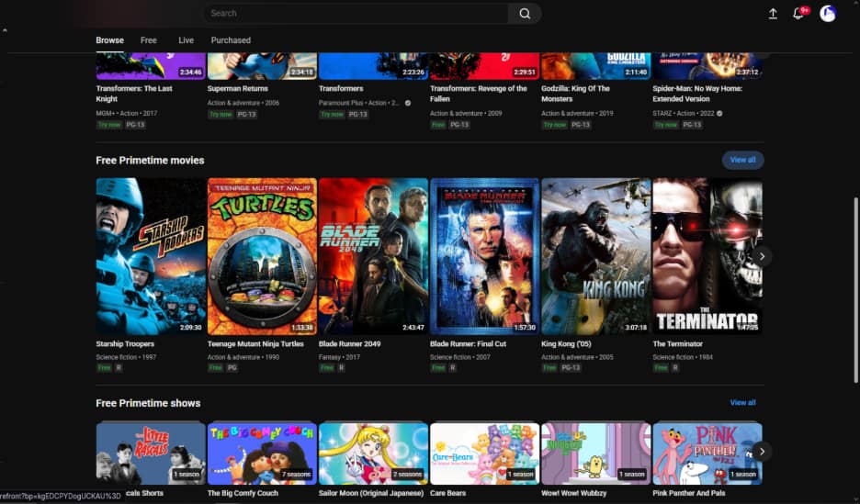Switch to the Browse tab
Screen dimensions: 860x504
[x=109, y=40]
